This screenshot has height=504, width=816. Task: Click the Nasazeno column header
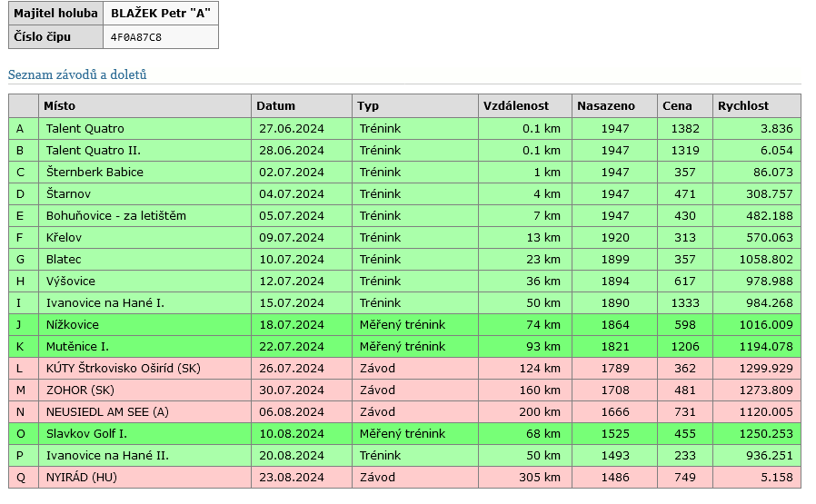605,105
